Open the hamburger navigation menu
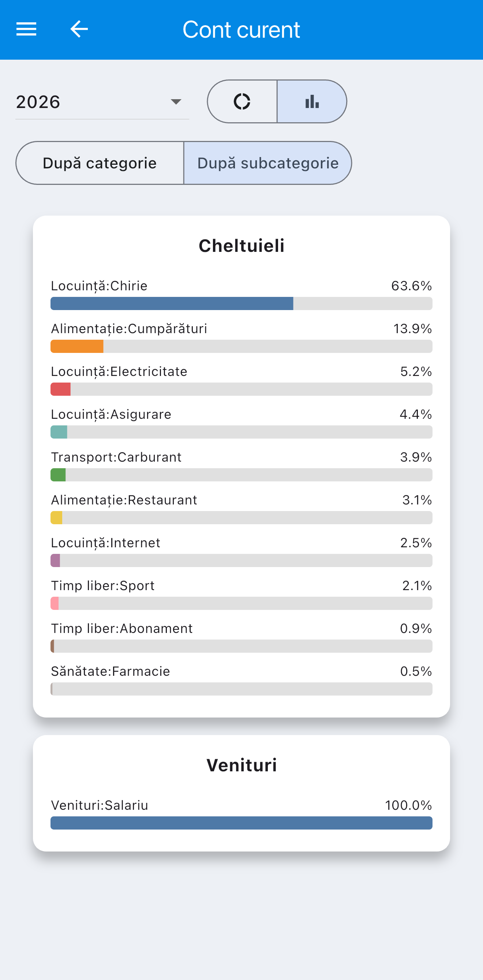The height and width of the screenshot is (980, 483). click(x=26, y=29)
